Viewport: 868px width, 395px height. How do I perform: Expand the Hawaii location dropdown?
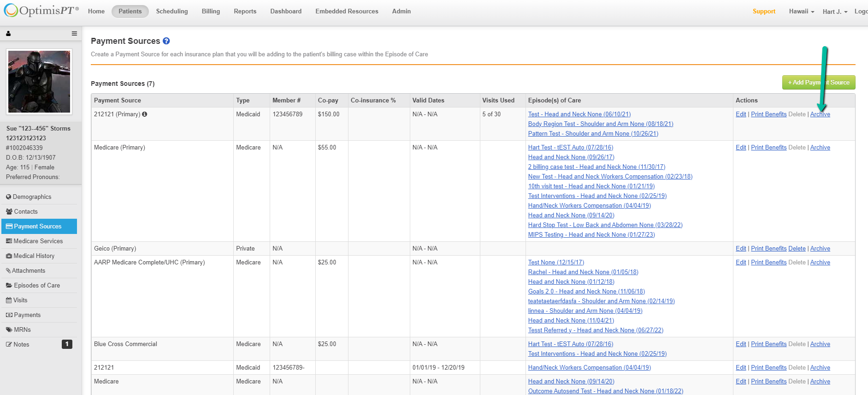tap(801, 12)
